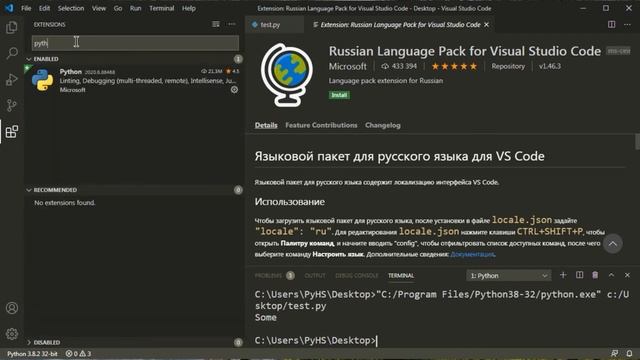This screenshot has width=640, height=360.
Task: Open the Go menu
Action: [118, 8]
